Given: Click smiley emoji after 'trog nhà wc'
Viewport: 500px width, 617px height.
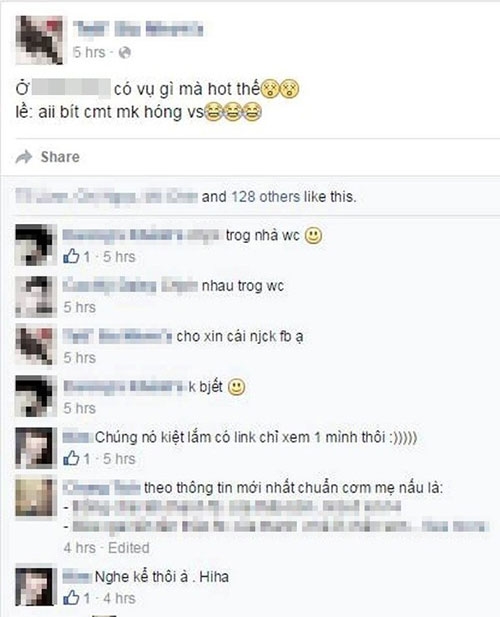Looking at the screenshot, I should pos(314,236).
